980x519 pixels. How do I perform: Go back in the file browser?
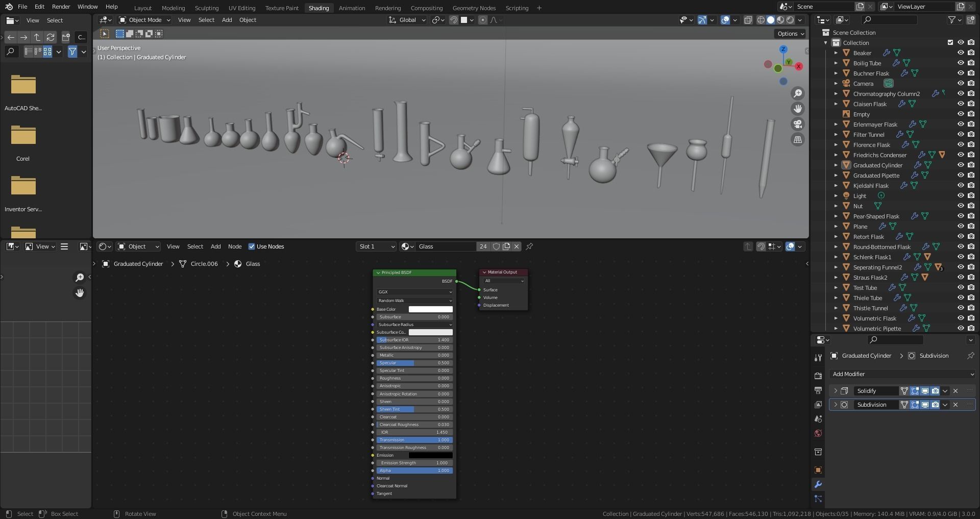[11, 37]
